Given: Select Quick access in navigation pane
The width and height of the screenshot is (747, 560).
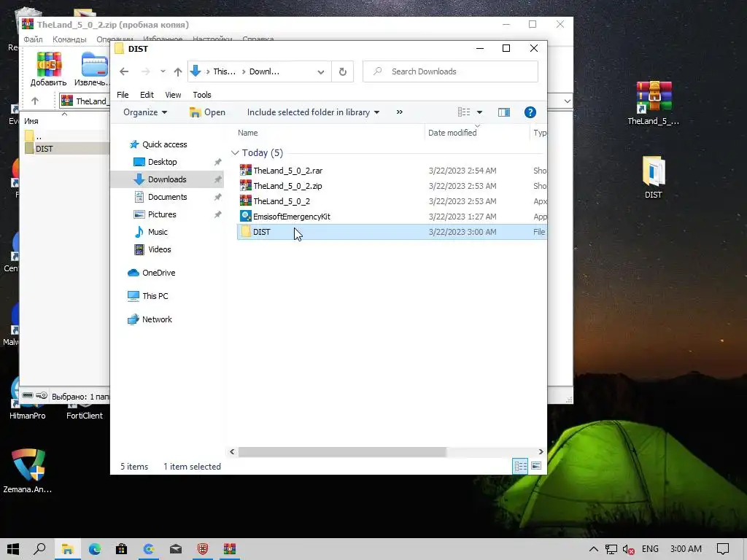Looking at the screenshot, I should point(164,144).
